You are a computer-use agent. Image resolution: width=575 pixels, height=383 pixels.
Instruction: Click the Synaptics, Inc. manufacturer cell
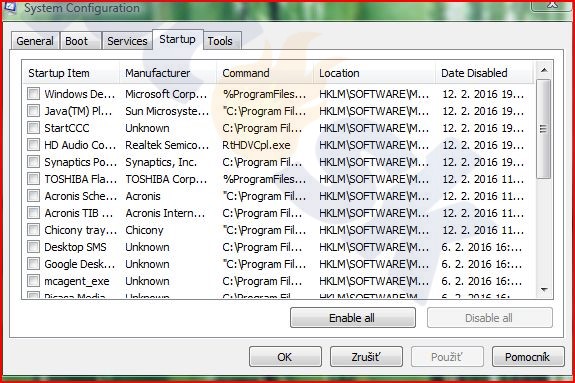(161, 162)
